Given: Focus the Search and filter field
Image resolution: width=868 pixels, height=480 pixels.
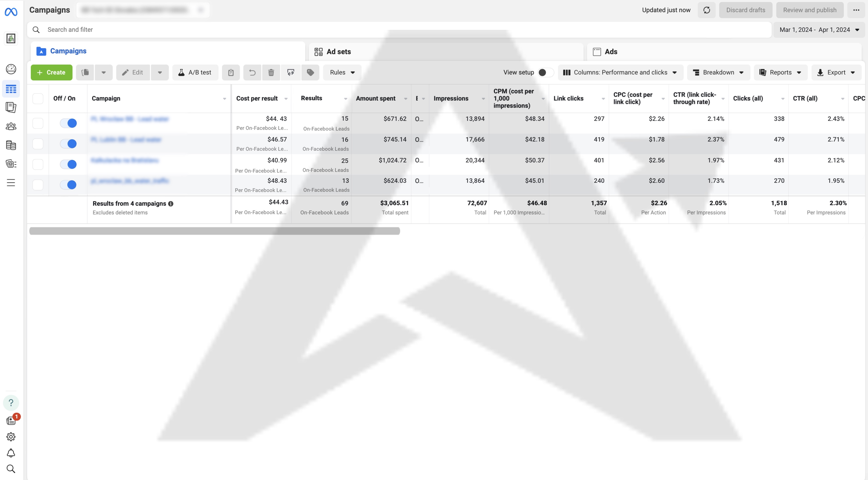Looking at the screenshot, I should (399, 30).
